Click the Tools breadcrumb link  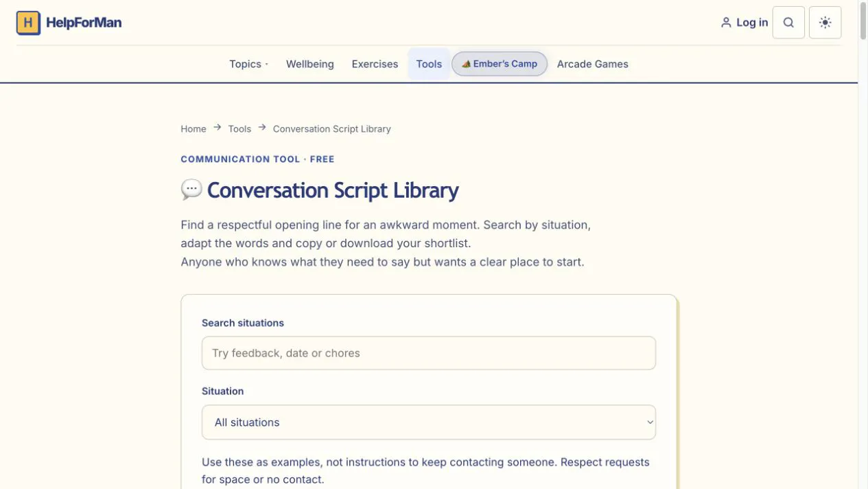pos(239,128)
